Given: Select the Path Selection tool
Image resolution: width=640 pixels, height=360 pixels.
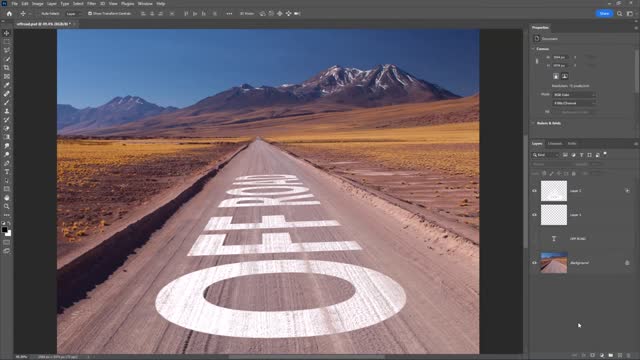Looking at the screenshot, I should click(x=7, y=180).
